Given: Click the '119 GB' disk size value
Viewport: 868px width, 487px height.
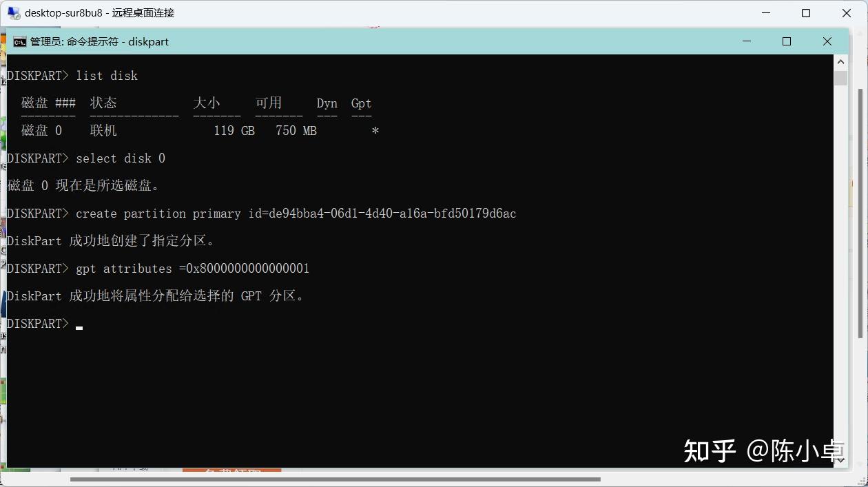Looking at the screenshot, I should [x=234, y=130].
